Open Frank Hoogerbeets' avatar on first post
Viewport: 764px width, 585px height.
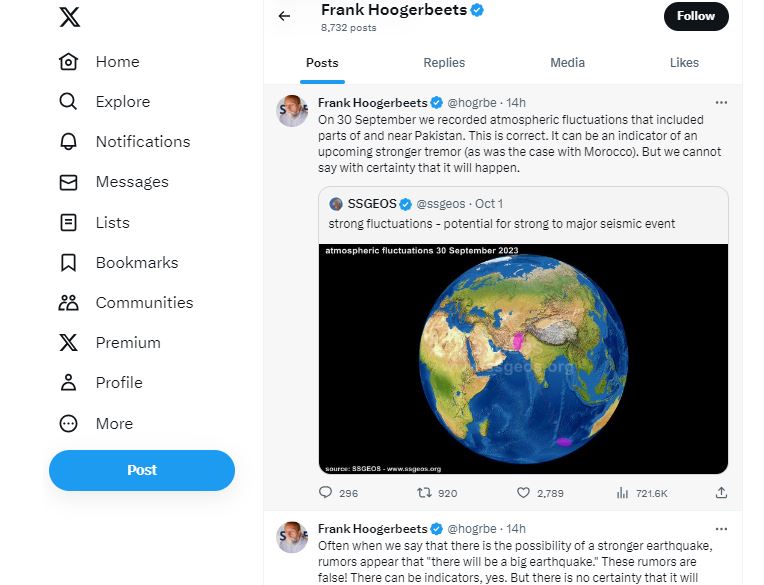tap(292, 111)
